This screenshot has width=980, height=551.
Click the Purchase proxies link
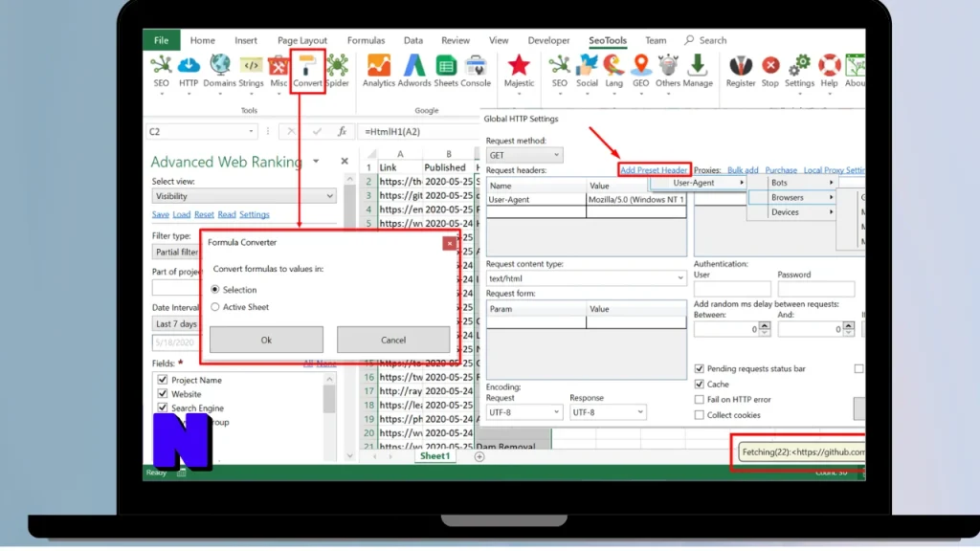(781, 170)
